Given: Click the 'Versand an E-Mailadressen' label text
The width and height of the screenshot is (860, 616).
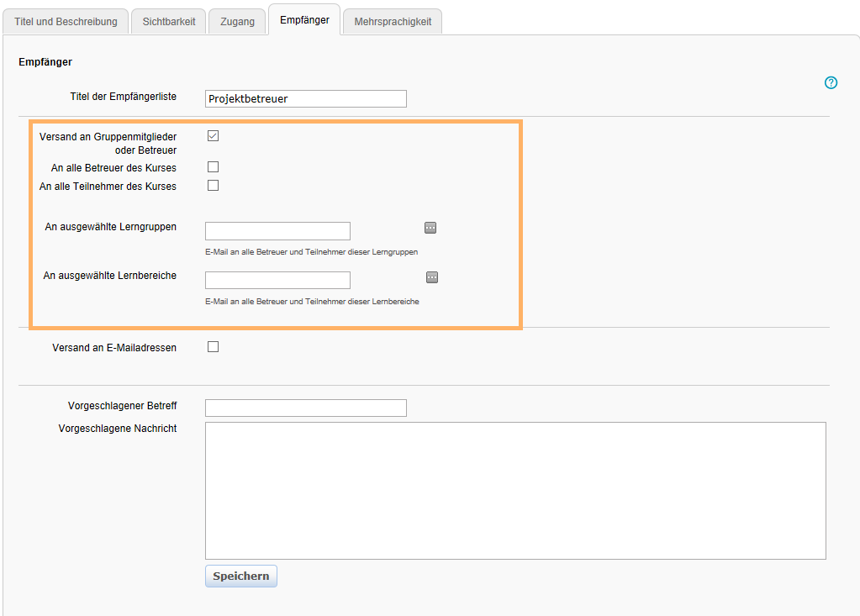Looking at the screenshot, I should pyautogui.click(x=114, y=348).
